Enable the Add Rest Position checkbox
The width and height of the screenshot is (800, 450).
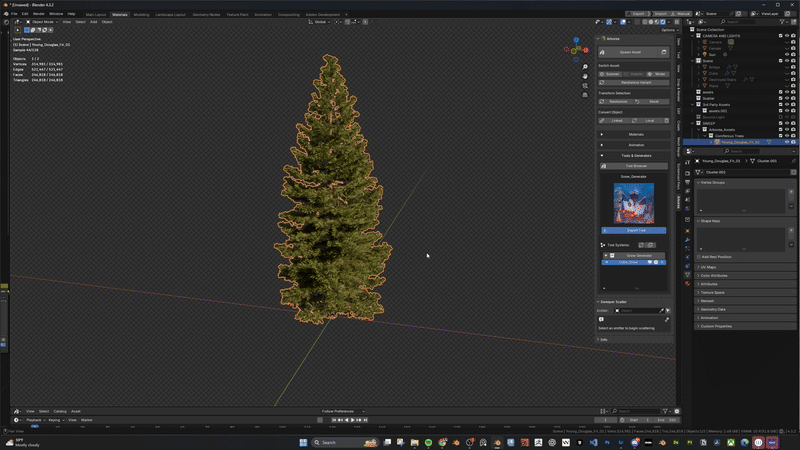tap(700, 256)
